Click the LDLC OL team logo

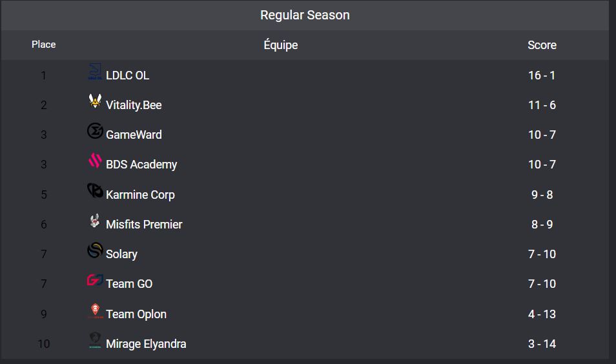click(x=95, y=73)
